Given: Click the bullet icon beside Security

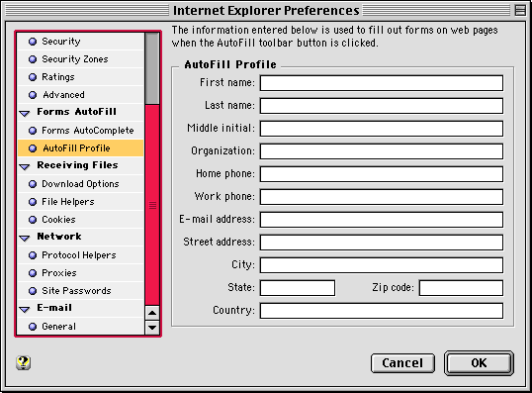Looking at the screenshot, I should point(33,42).
